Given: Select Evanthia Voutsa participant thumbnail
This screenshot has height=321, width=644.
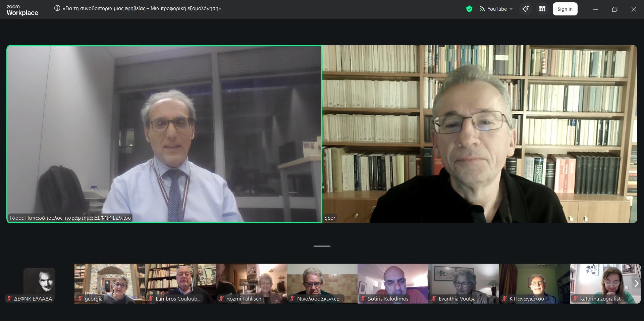Looking at the screenshot, I should click(x=464, y=283).
